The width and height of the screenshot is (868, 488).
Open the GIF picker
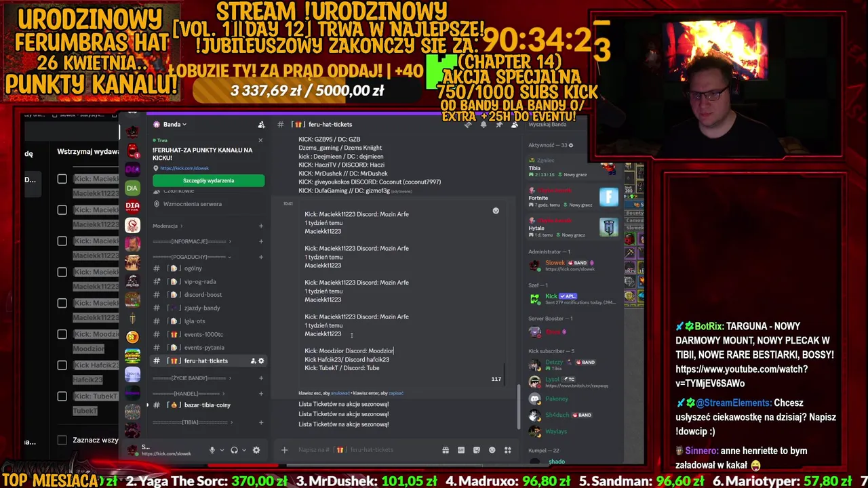(461, 450)
